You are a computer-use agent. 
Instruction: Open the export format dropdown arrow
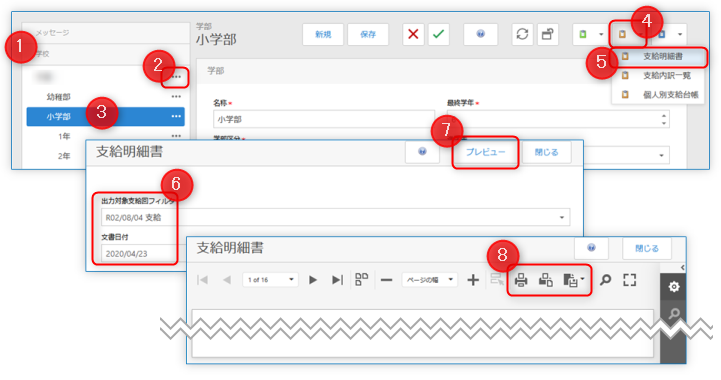[583, 279]
